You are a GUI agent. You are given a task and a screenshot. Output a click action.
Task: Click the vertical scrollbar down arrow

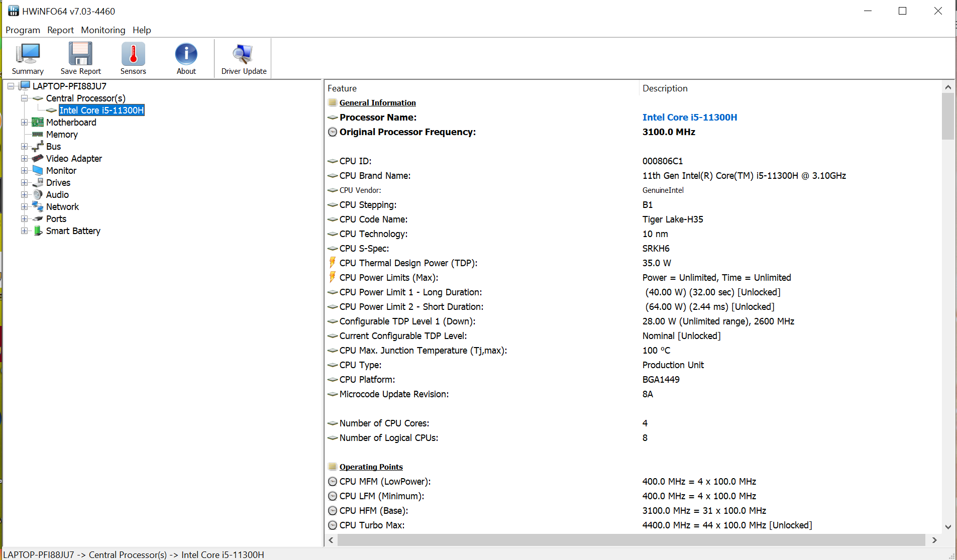point(948,527)
